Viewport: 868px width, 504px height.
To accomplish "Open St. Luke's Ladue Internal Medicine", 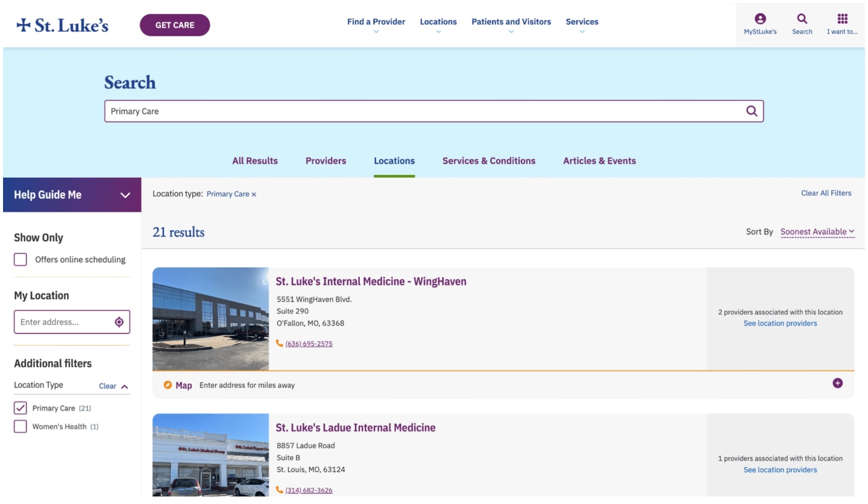I will coord(356,428).
